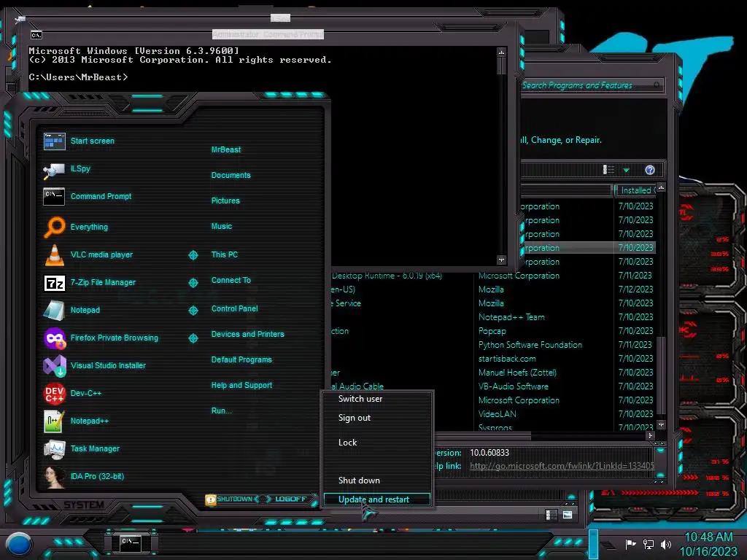
Task: Click Run... in start menu
Action: [222, 411]
